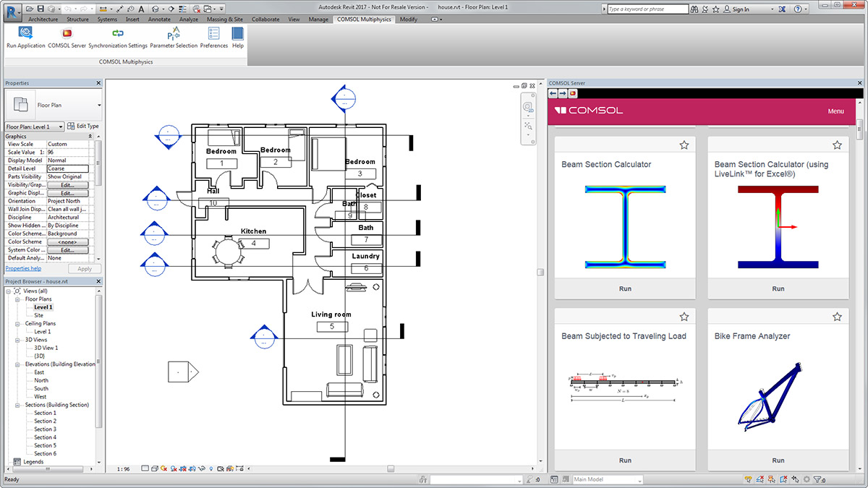Click Edit Type in Properties panel
The image size is (868, 488).
click(x=82, y=127)
